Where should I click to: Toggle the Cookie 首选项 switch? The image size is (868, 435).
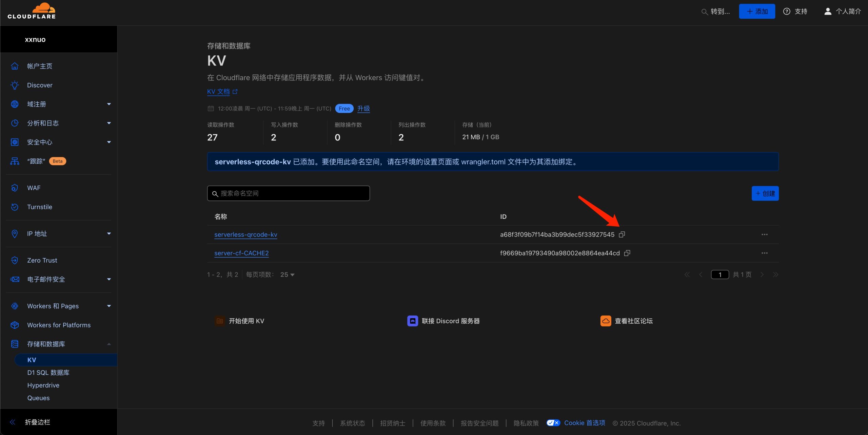553,423
